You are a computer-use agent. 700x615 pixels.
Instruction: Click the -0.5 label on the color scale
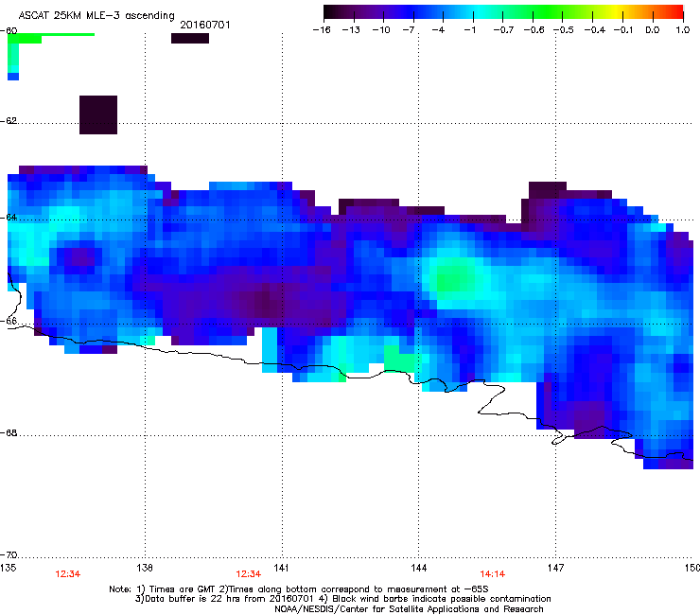[x=564, y=30]
